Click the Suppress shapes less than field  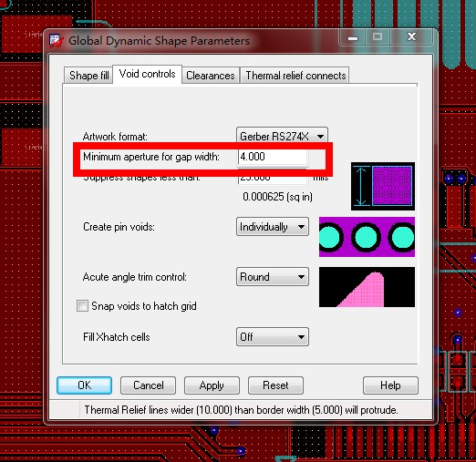273,178
